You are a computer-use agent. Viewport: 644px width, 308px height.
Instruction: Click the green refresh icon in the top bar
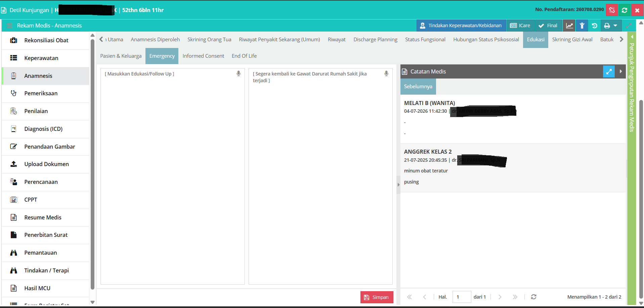[x=625, y=10]
